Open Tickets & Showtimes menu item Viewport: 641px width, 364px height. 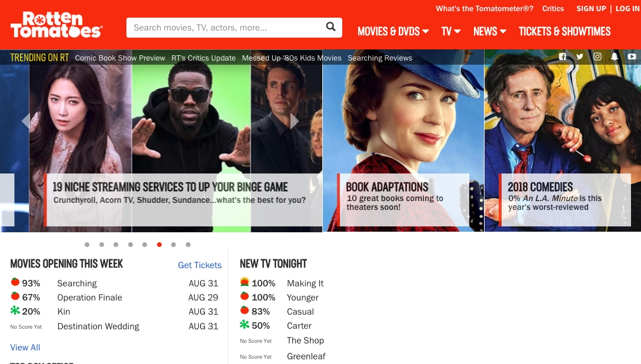tap(565, 32)
